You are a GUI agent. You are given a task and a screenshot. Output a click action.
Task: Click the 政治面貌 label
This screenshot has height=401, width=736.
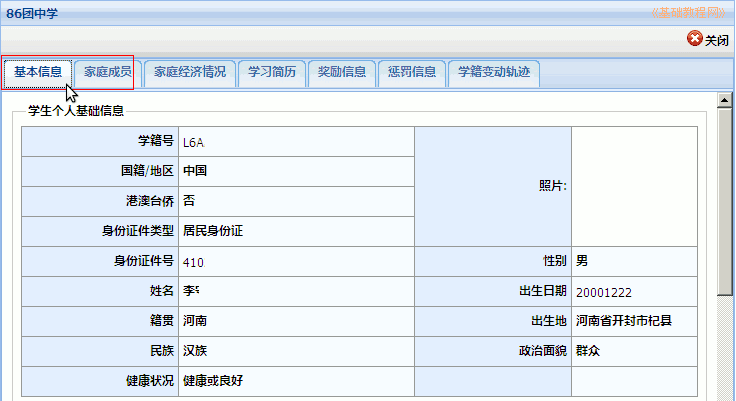(x=543, y=351)
